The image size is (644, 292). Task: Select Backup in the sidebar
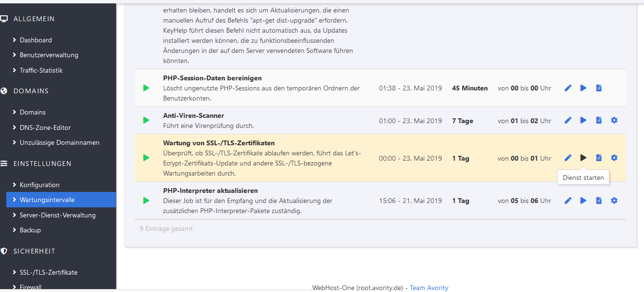(x=30, y=230)
